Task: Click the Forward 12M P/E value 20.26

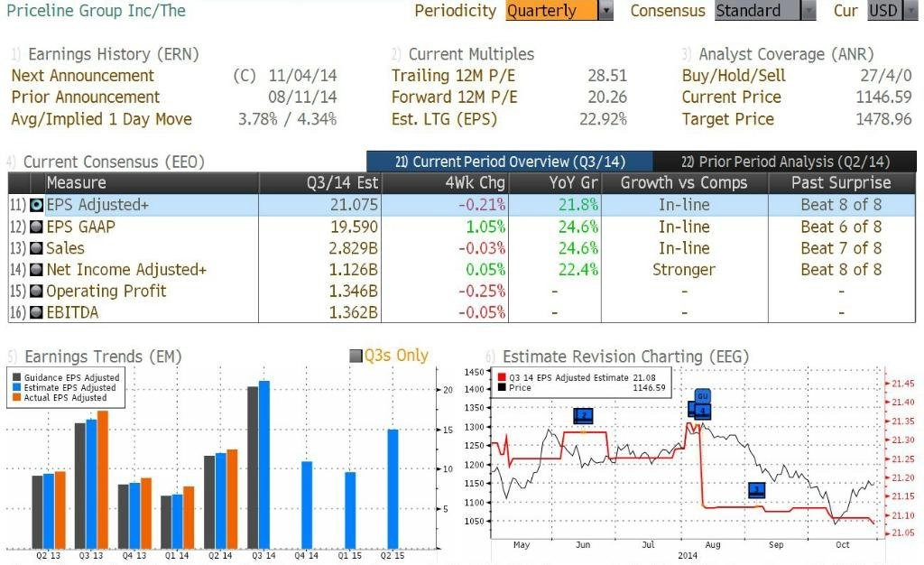Action: tap(607, 97)
